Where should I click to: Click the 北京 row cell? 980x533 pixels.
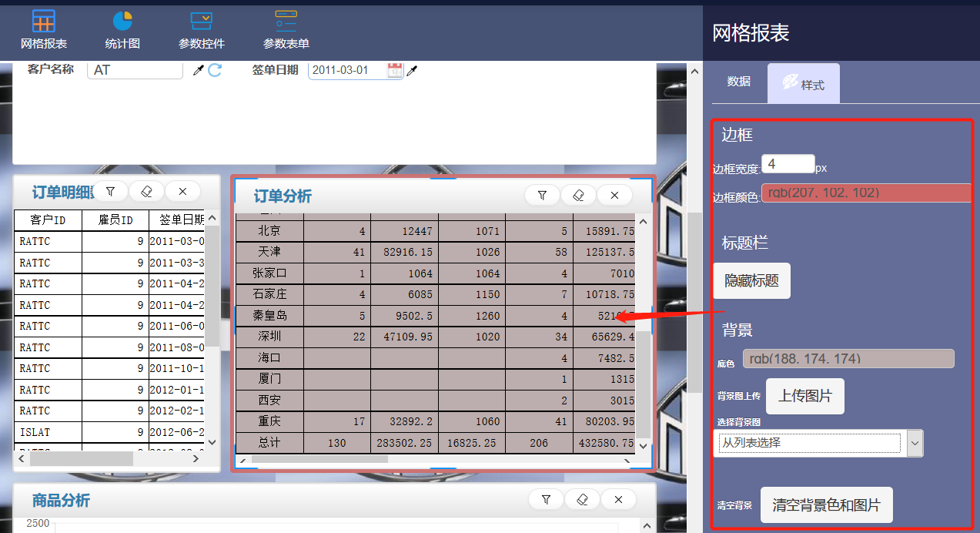tap(269, 230)
